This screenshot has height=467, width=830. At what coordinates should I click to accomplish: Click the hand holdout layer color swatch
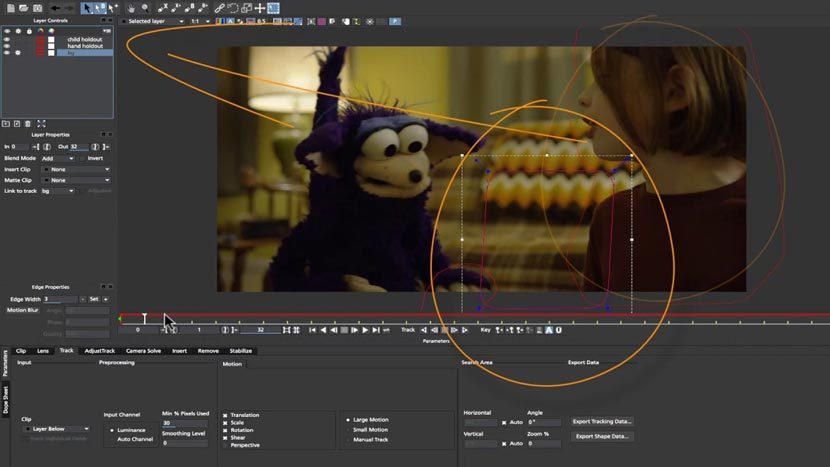click(x=40, y=46)
